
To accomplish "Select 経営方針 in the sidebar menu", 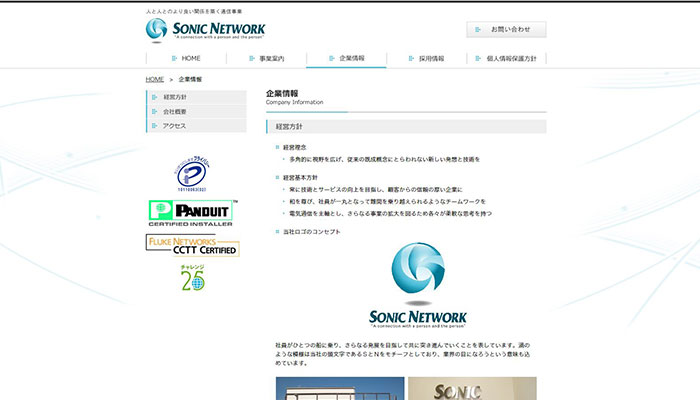I will click(x=196, y=97).
